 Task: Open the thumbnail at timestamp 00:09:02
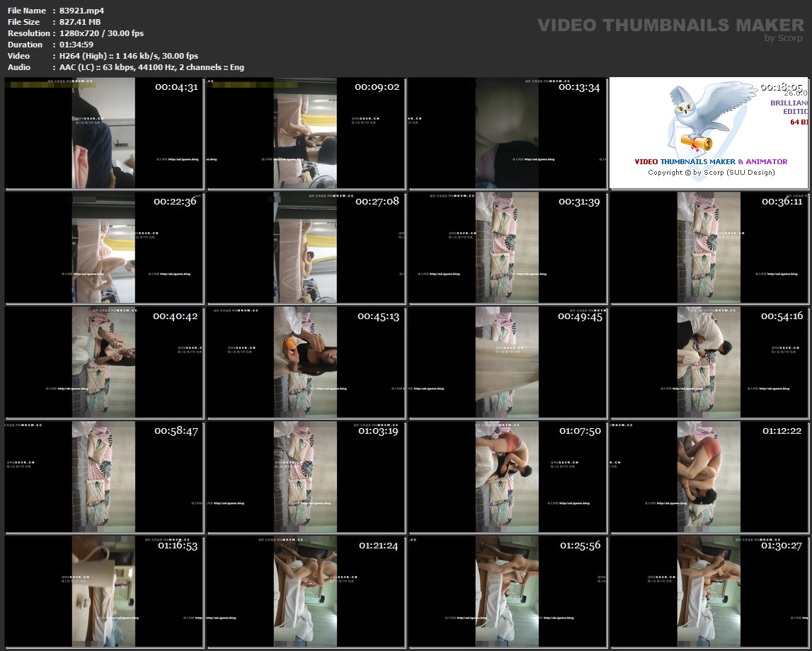(x=305, y=133)
